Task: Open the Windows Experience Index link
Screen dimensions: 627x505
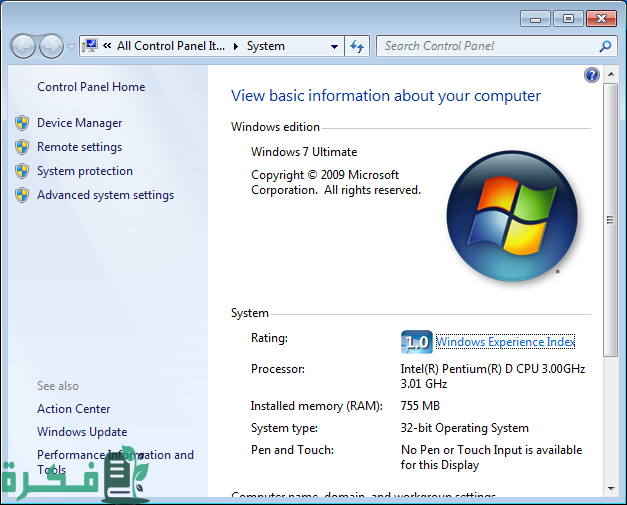Action: (x=505, y=342)
